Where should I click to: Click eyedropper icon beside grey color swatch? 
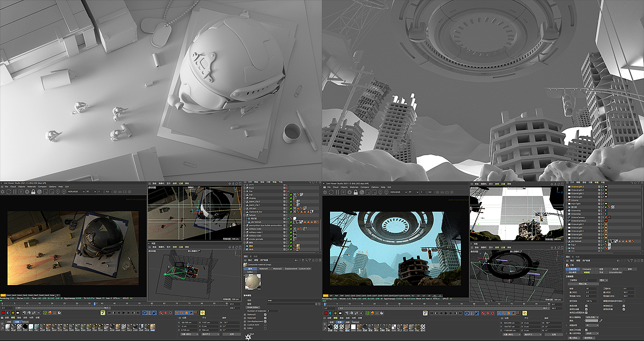(601, 320)
